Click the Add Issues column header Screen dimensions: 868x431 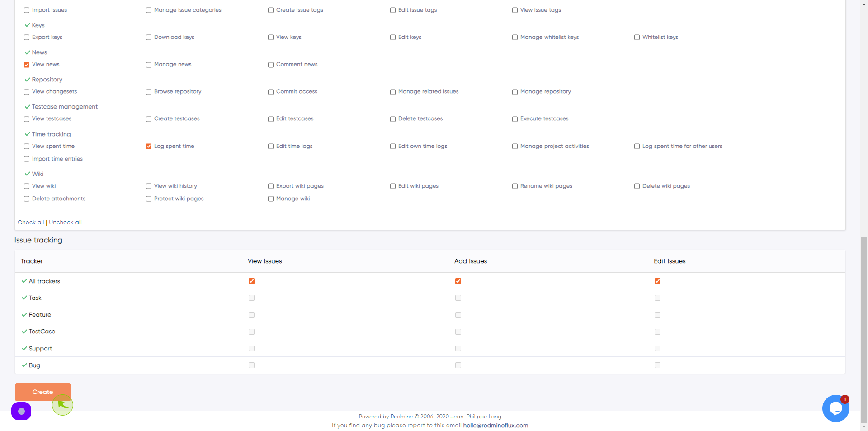[471, 261]
